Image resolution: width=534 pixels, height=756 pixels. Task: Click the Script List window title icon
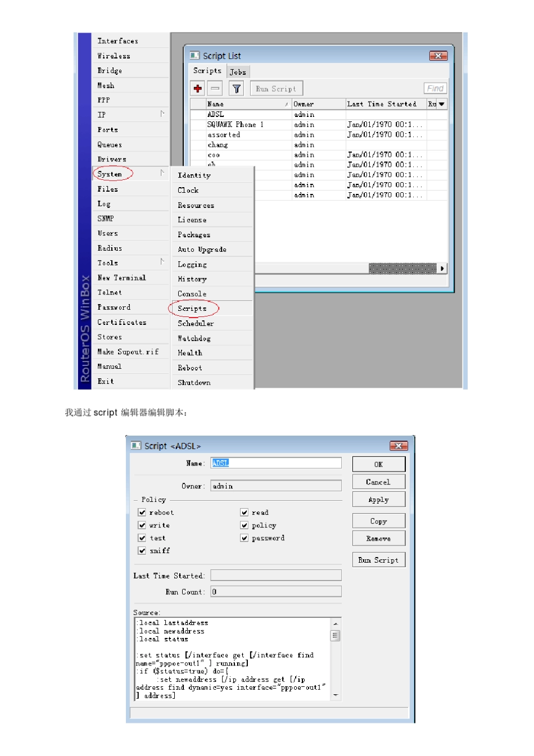click(x=194, y=56)
